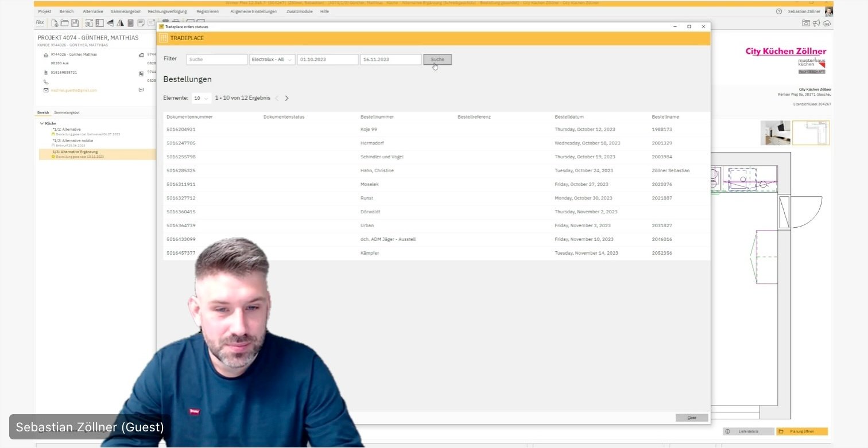Select the New Document icon in the Flex toolbar

[54, 22]
